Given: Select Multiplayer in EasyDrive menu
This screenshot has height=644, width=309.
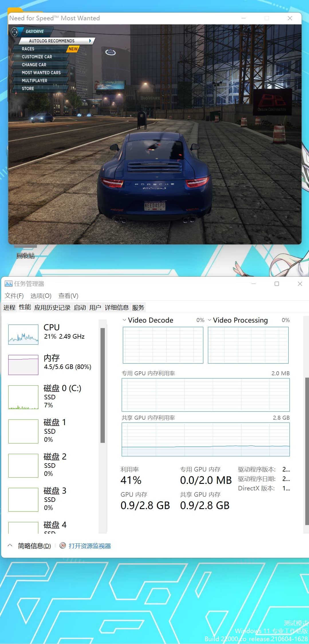Looking at the screenshot, I should [x=41, y=80].
